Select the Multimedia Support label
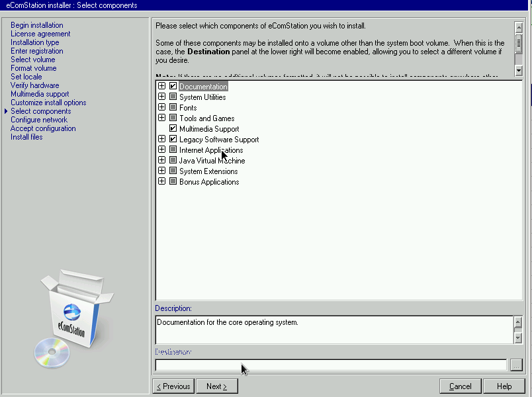 point(209,129)
